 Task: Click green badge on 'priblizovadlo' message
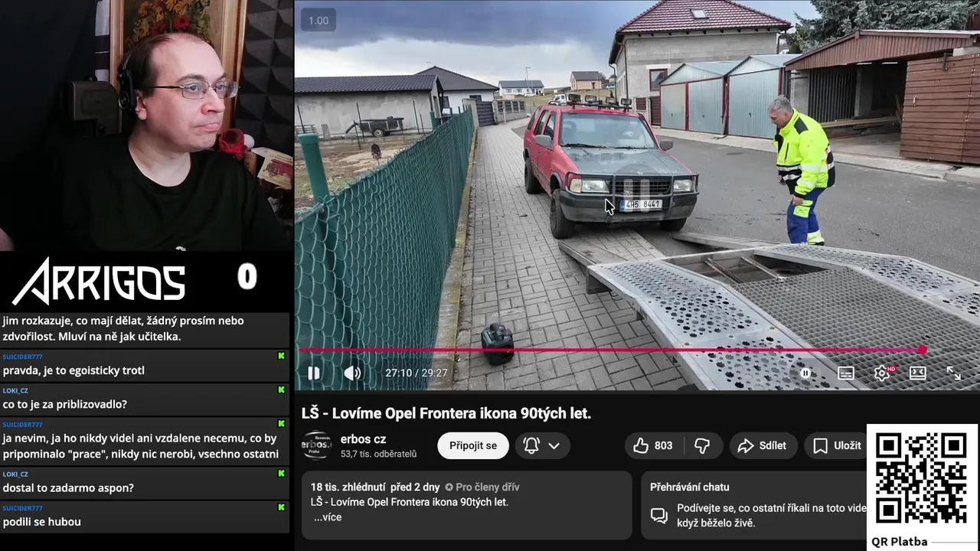pyautogui.click(x=282, y=390)
